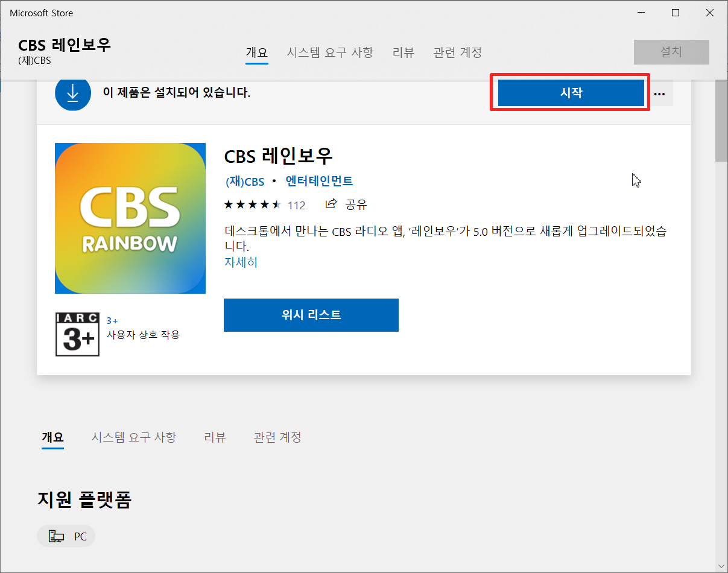Open lower 시스템 요구 사항 tab
Screen dimensions: 728x573
(134, 437)
